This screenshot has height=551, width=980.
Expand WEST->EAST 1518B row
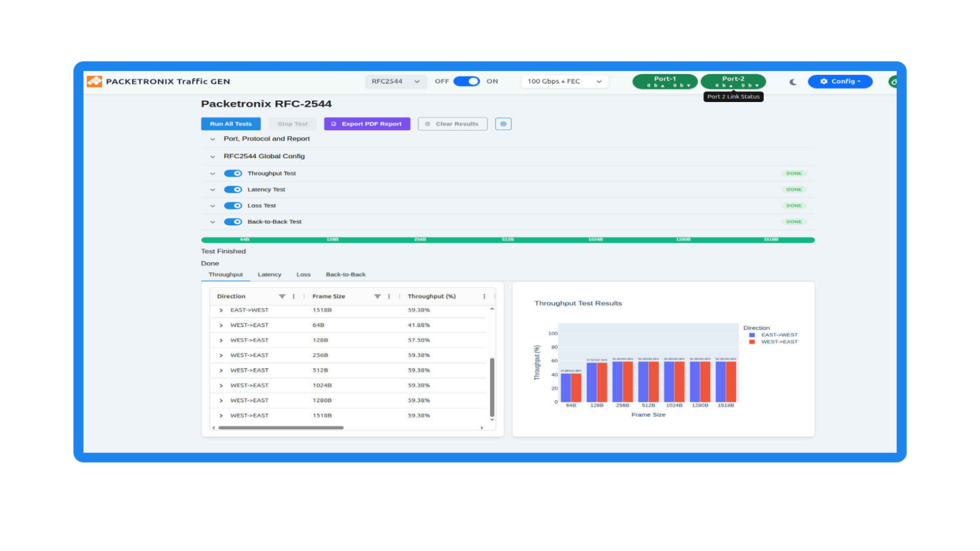click(x=221, y=416)
